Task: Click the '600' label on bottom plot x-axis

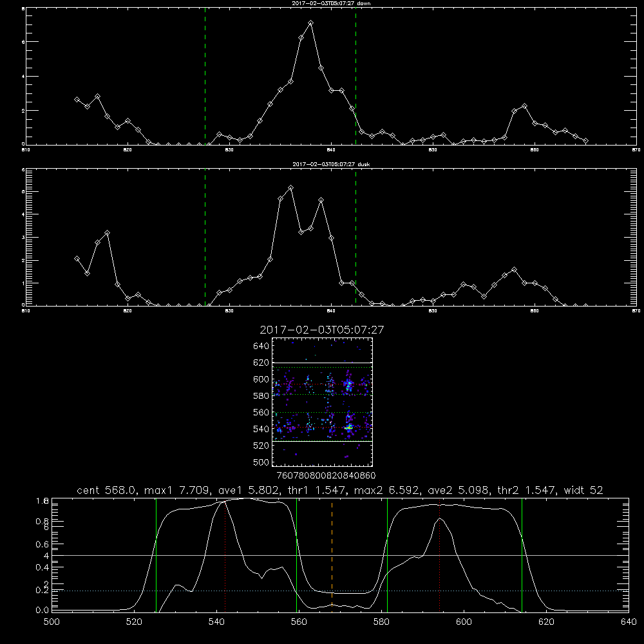Action: pos(464,621)
